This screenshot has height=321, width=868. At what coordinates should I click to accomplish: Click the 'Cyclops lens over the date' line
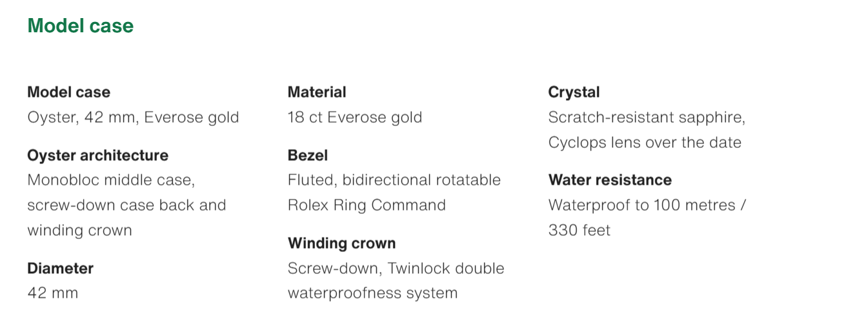(645, 142)
